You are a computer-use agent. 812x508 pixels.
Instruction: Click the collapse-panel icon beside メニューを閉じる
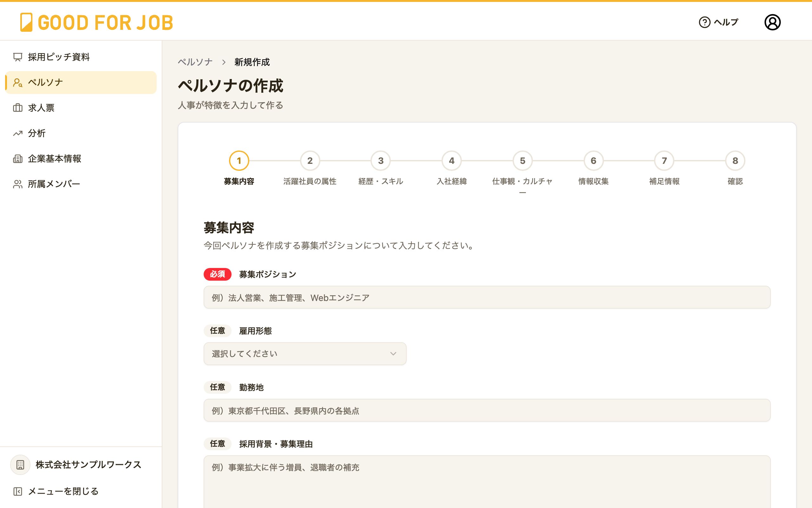click(x=18, y=491)
